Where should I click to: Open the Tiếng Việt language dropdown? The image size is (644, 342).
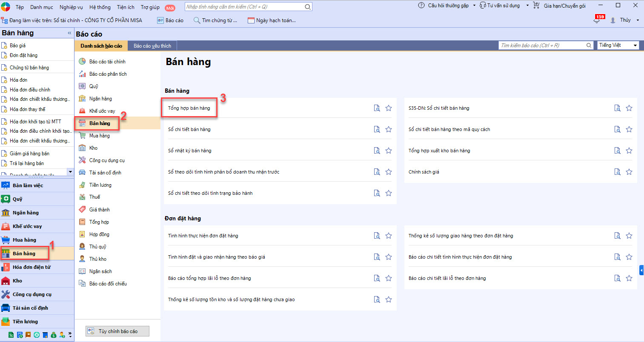[618, 46]
